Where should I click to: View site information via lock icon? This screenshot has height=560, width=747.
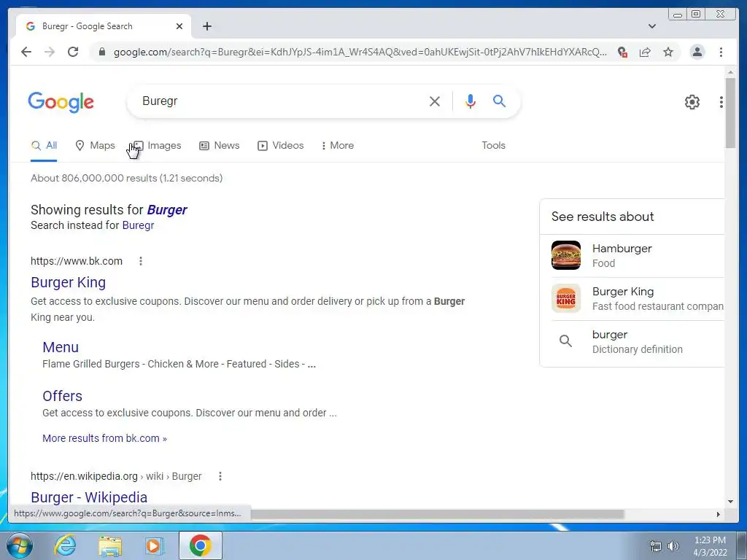point(101,52)
